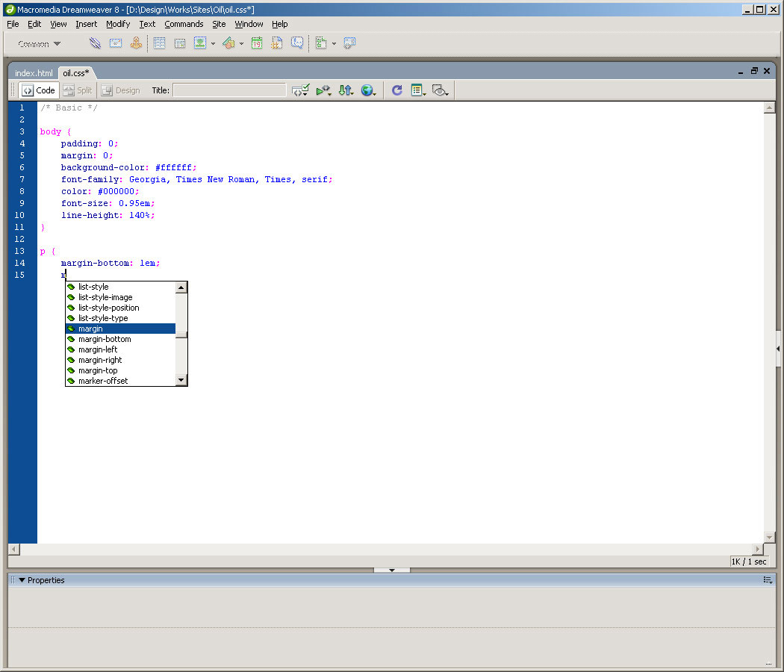Image resolution: width=784 pixels, height=672 pixels.
Task: Open the Site menu
Action: tap(219, 24)
